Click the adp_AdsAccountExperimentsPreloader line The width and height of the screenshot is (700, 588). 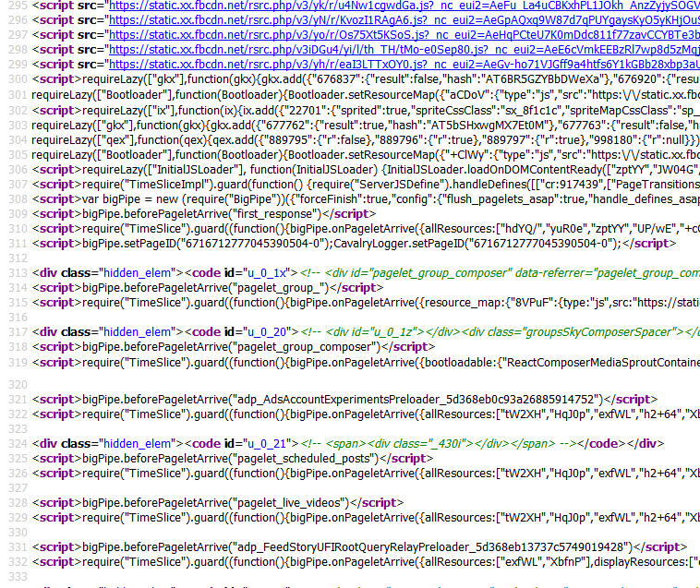click(344, 400)
